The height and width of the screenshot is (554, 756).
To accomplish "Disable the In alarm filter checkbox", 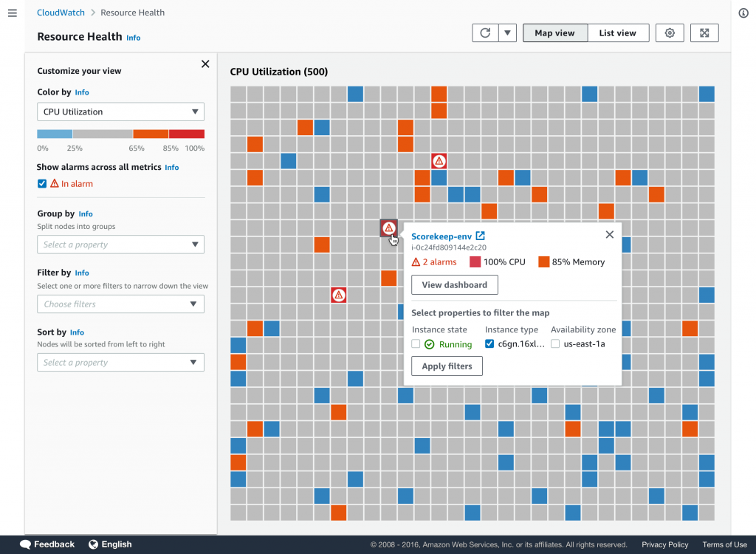I will (42, 183).
